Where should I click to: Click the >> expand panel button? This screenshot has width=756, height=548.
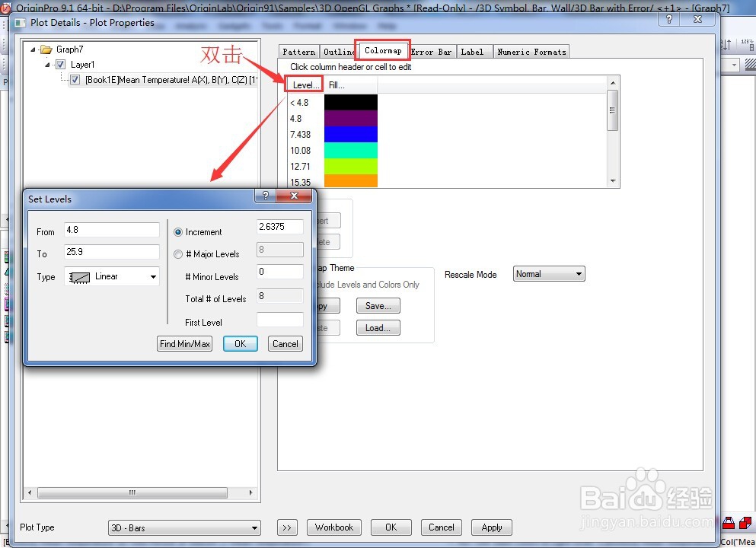click(287, 527)
